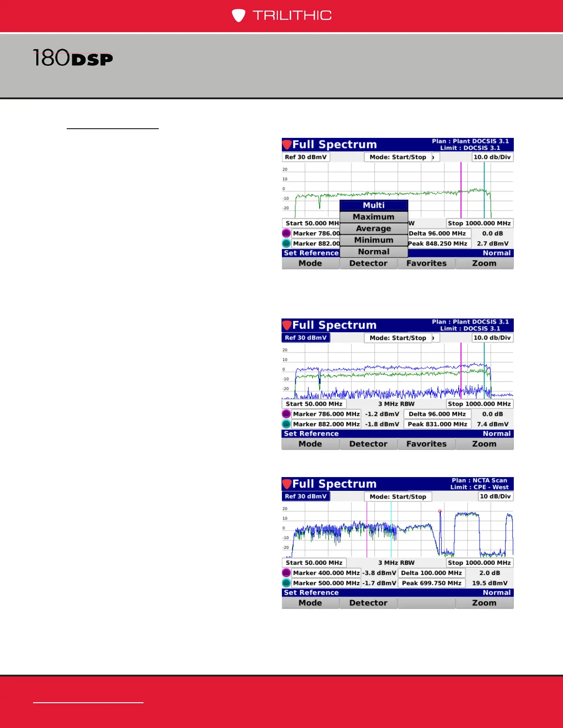This screenshot has width=563, height=728.
Task: Open Detector on the NCTA Scan screen
Action: [368, 603]
